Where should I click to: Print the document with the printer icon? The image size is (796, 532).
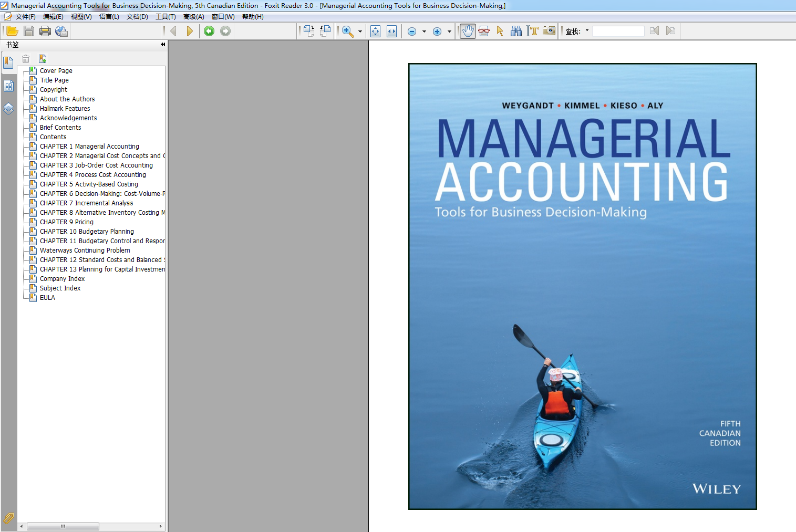45,31
